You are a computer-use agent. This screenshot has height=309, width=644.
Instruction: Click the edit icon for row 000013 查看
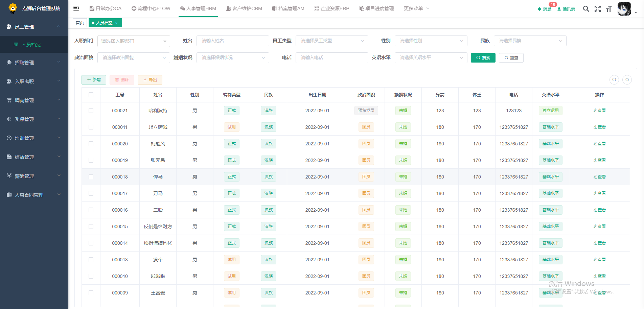(595, 260)
